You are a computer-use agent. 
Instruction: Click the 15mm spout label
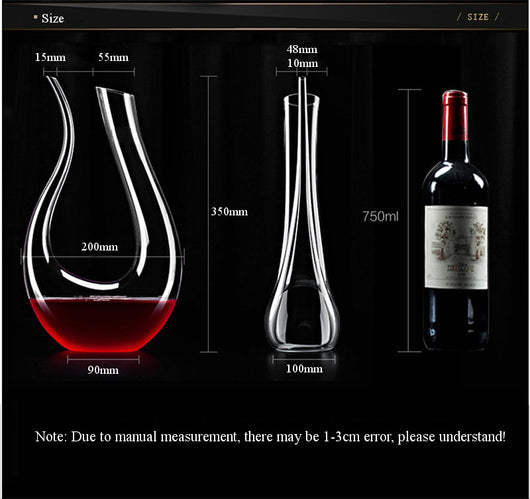(x=50, y=57)
